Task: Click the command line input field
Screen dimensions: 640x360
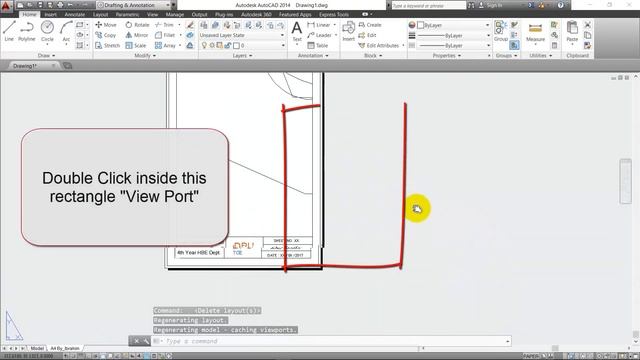Action: (331, 341)
